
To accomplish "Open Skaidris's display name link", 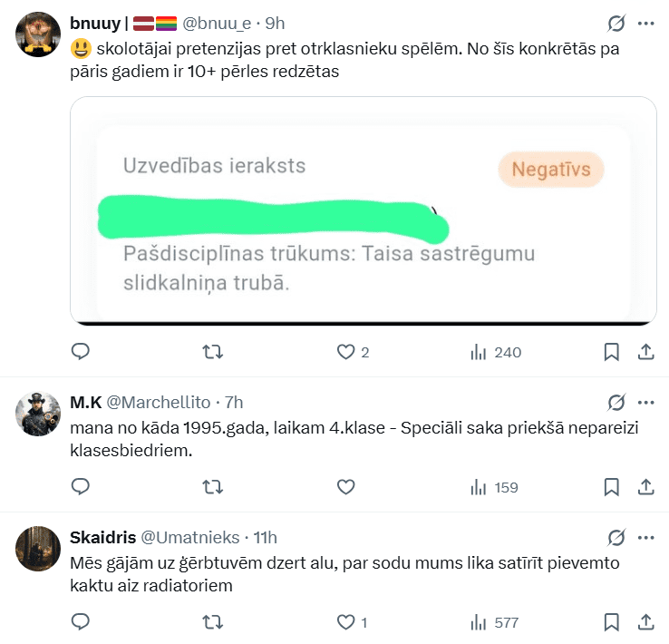I will click(102, 537).
